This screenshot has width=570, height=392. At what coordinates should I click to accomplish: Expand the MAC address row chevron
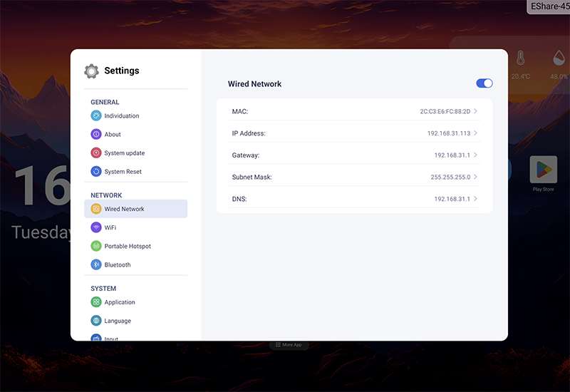(475, 111)
